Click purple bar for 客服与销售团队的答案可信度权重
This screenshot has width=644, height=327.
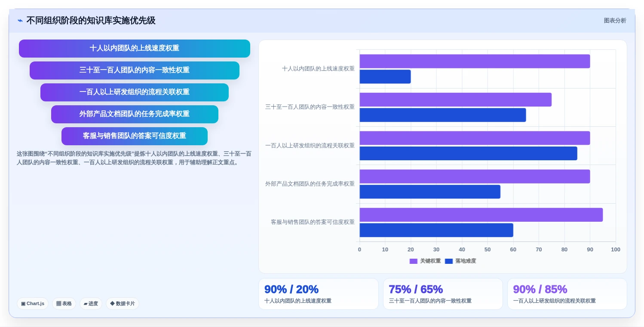tap(481, 215)
